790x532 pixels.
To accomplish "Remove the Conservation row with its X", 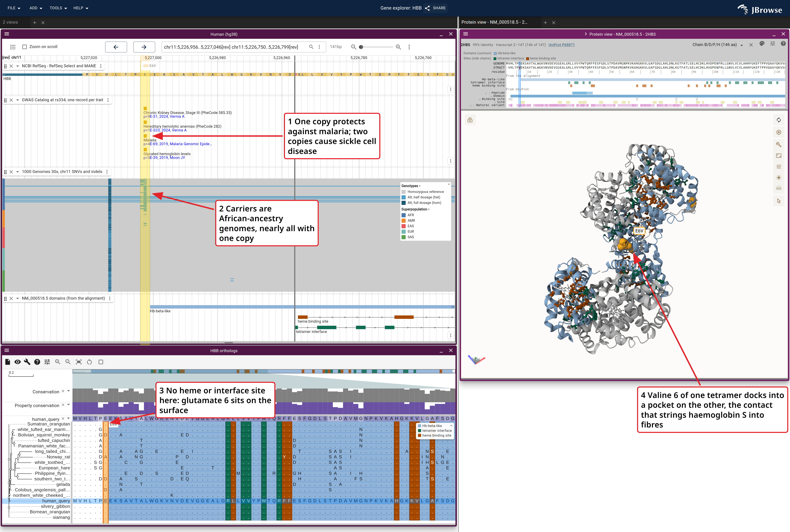I will tap(63, 391).
